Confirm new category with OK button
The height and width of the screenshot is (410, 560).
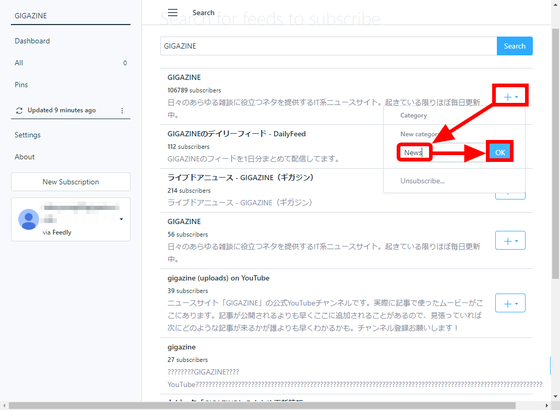(500, 152)
